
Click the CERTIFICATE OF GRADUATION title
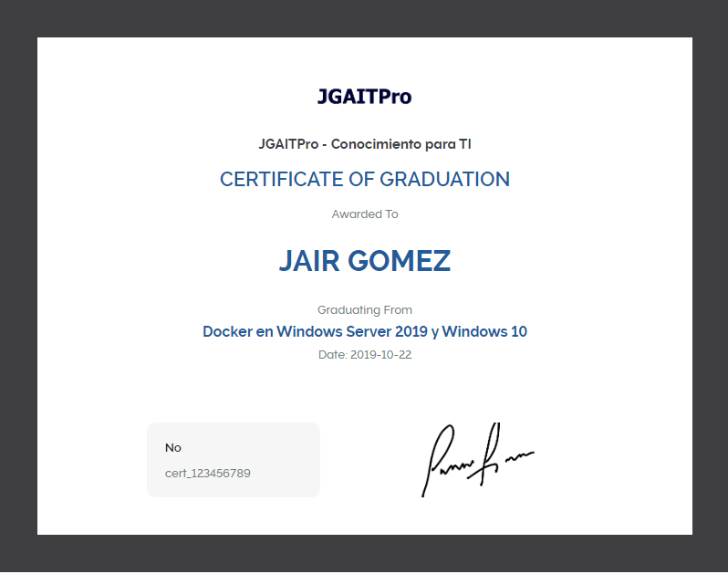[365, 179]
